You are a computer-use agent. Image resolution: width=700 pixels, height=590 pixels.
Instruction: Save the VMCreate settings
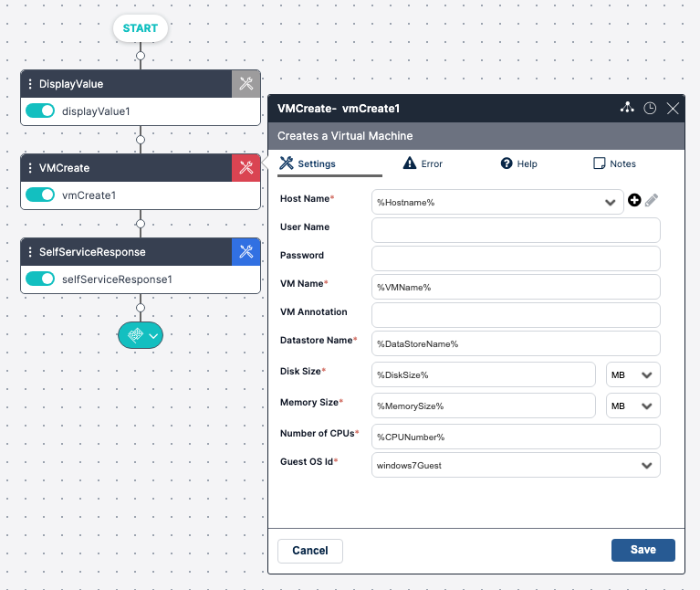tap(643, 550)
